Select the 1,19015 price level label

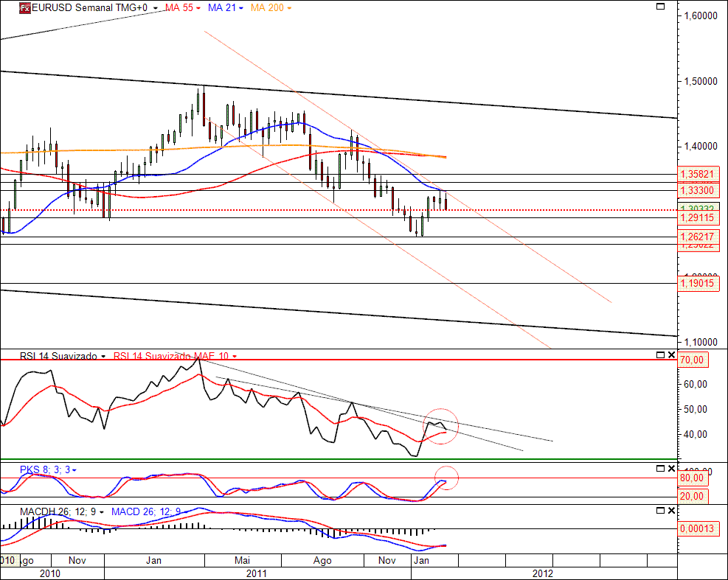[x=698, y=283]
